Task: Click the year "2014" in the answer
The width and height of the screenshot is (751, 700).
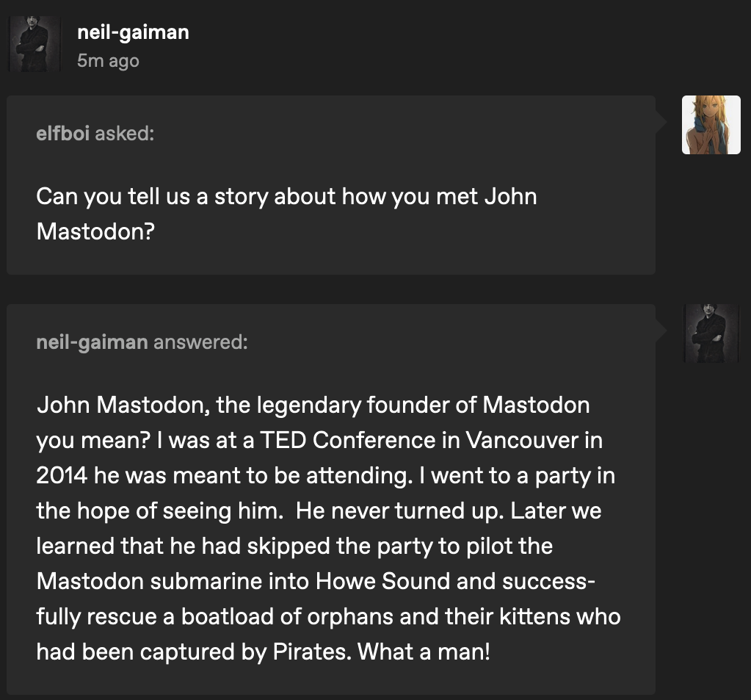Action: click(x=62, y=476)
